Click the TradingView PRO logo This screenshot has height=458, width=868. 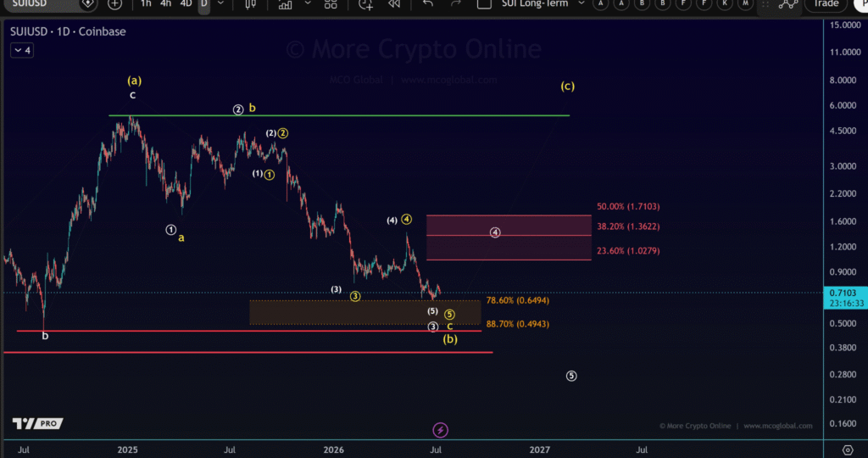[x=37, y=424]
